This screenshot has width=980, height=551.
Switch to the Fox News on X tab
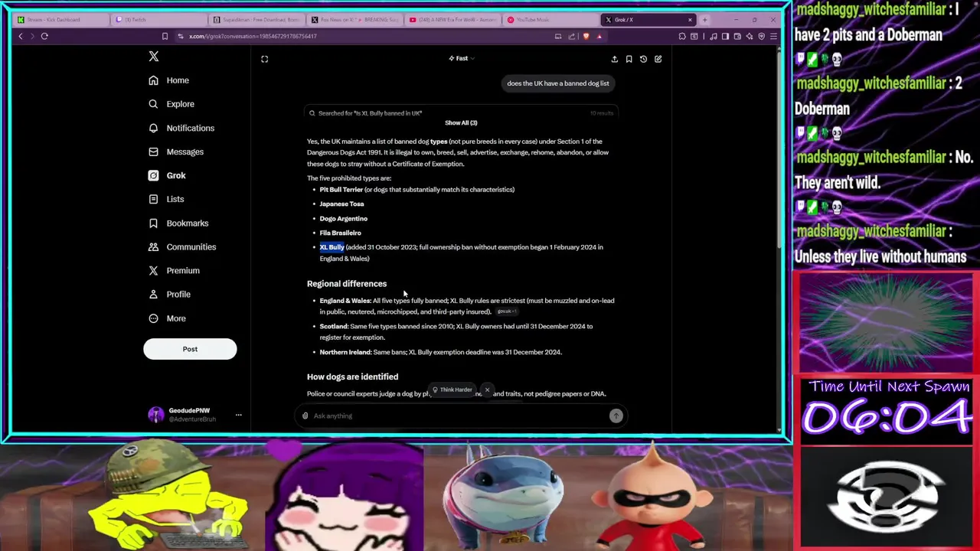tap(354, 19)
